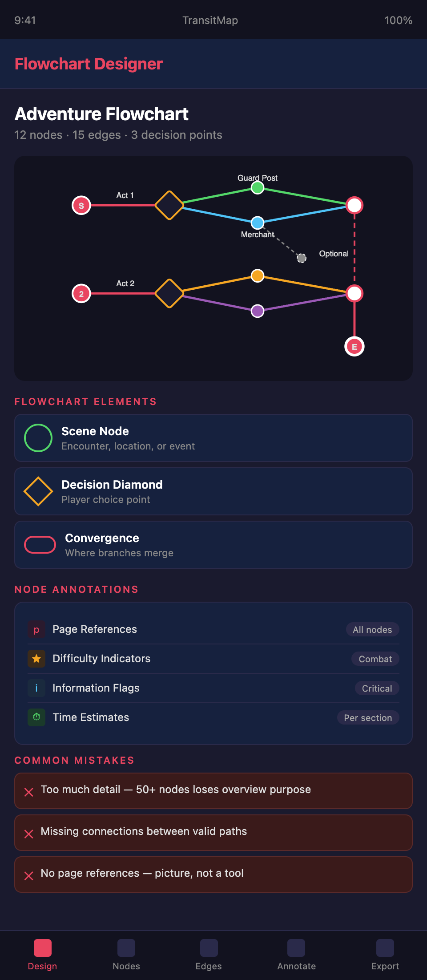Dismiss the 'Too much detail' mistake X icon
Screen dimensions: 427x980
click(29, 792)
